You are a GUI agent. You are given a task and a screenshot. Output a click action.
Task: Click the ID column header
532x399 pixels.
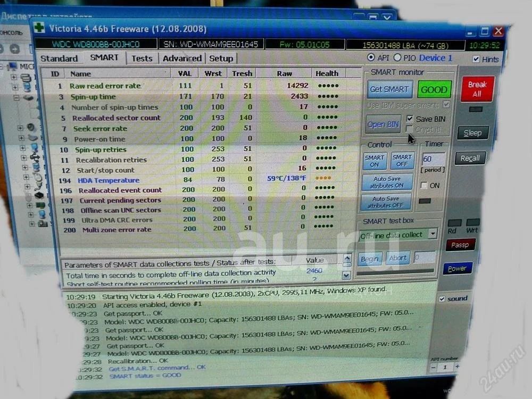pos(55,73)
